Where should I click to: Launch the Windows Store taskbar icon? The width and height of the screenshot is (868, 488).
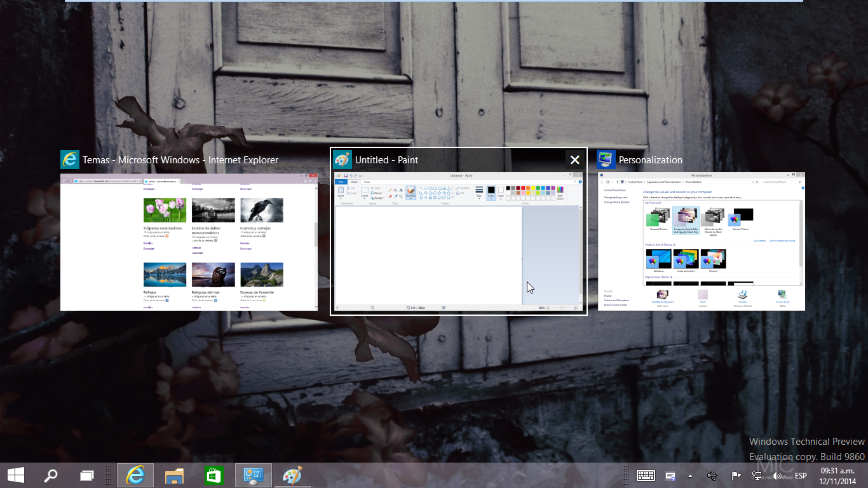(214, 475)
